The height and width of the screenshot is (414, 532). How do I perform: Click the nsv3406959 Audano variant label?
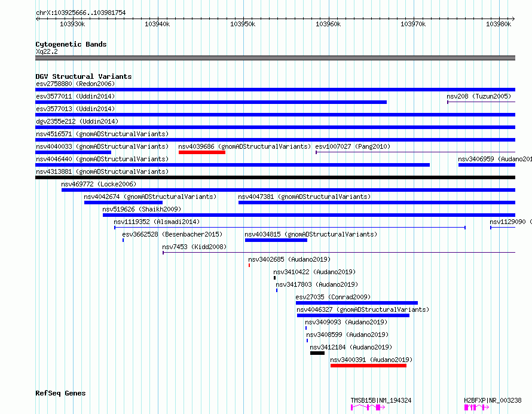click(x=495, y=159)
